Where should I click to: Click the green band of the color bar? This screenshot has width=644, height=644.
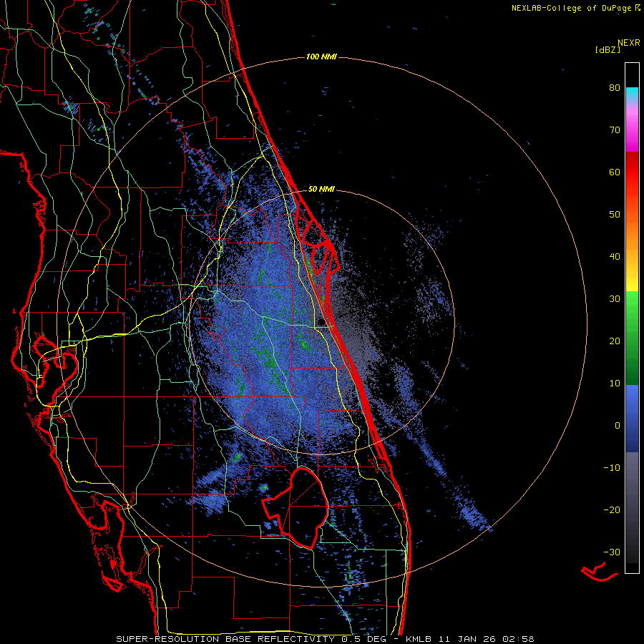click(632, 338)
